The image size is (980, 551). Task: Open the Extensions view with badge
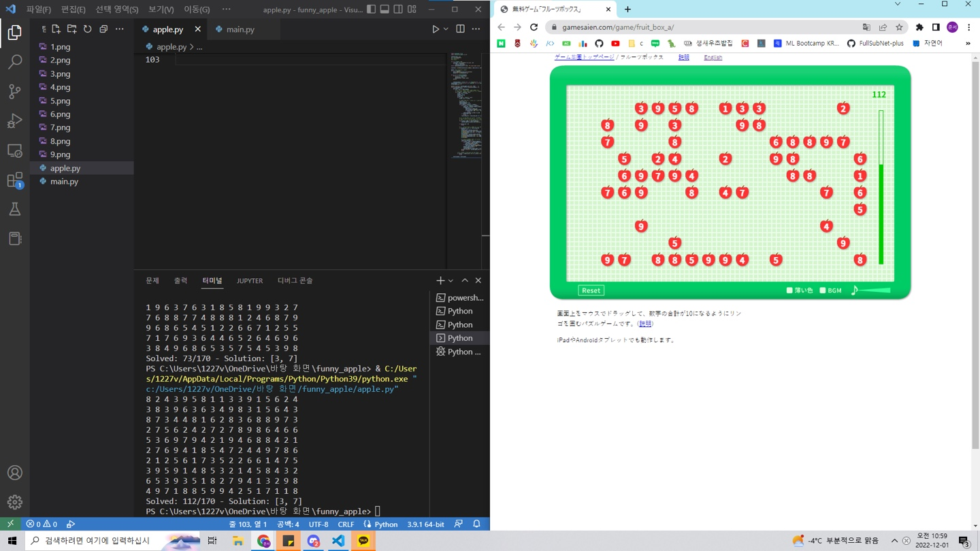coord(14,180)
